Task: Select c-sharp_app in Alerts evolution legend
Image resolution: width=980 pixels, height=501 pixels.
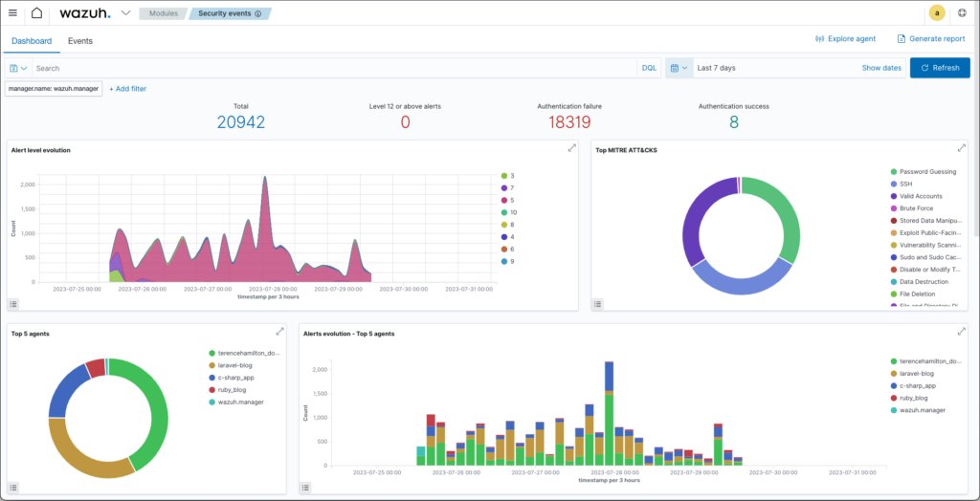Action: coord(912,385)
